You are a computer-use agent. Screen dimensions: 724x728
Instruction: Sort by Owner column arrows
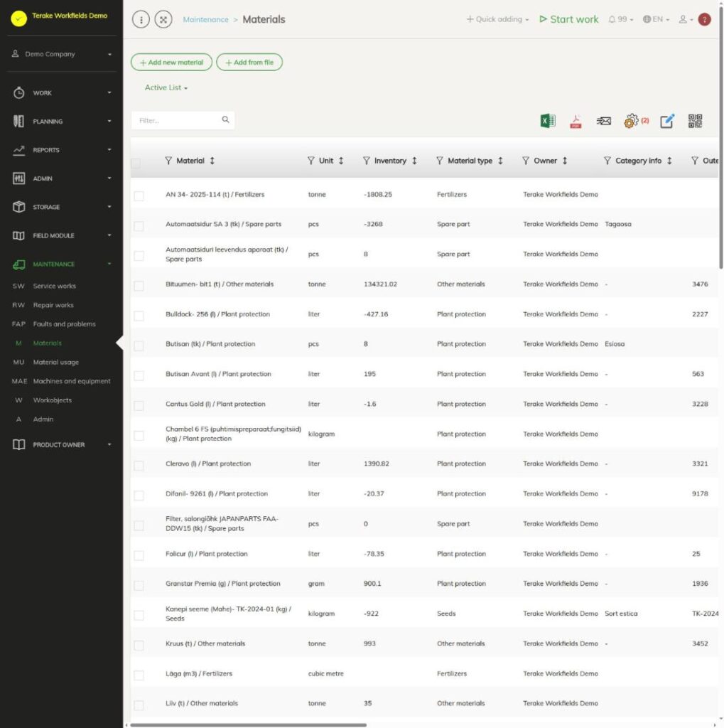(565, 161)
